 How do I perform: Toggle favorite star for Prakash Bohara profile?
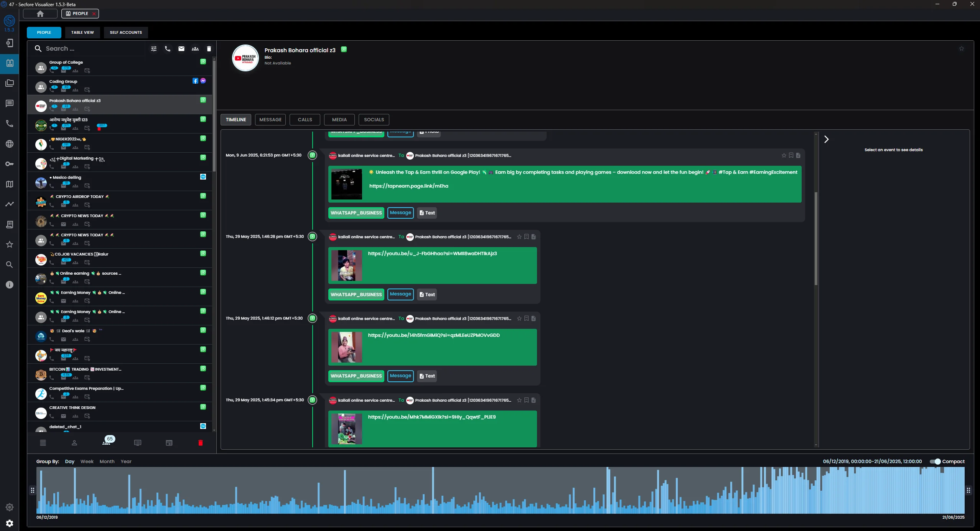click(x=961, y=49)
